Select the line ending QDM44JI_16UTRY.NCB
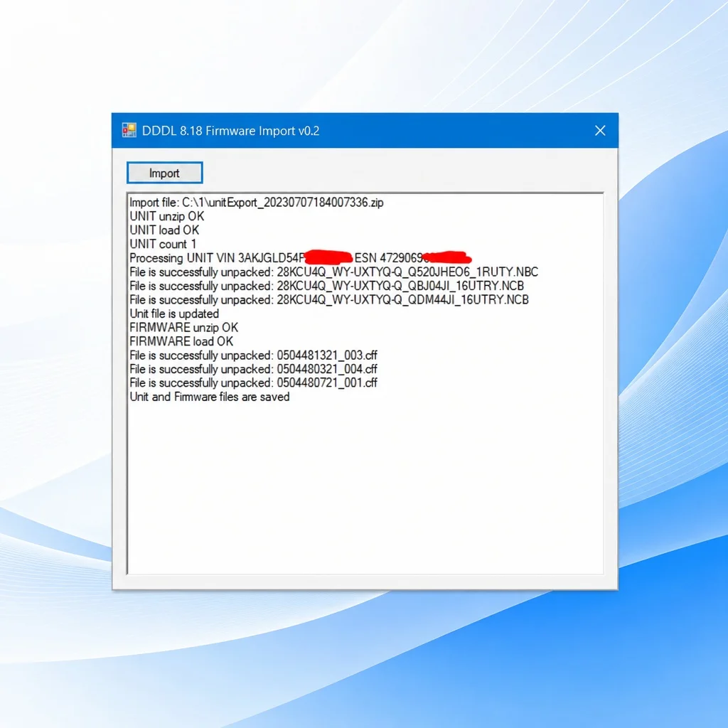 tap(328, 299)
